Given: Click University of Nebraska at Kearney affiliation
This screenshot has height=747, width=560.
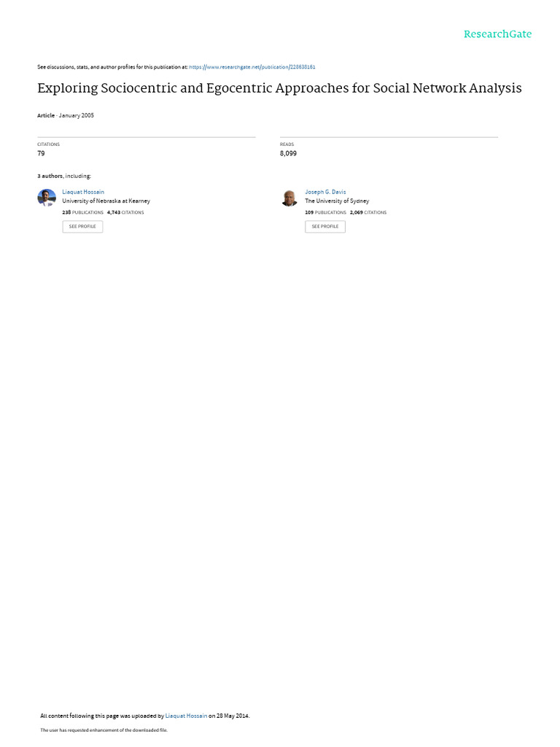Looking at the screenshot, I should (106, 201).
